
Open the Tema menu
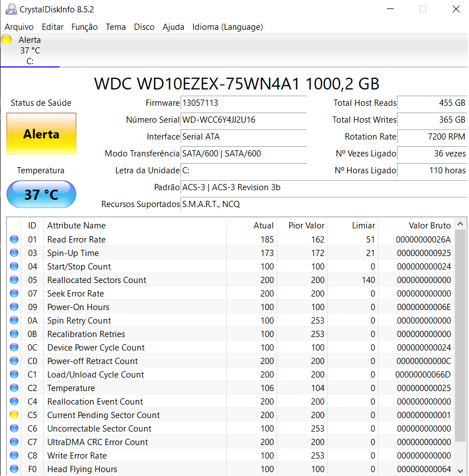[x=116, y=27]
